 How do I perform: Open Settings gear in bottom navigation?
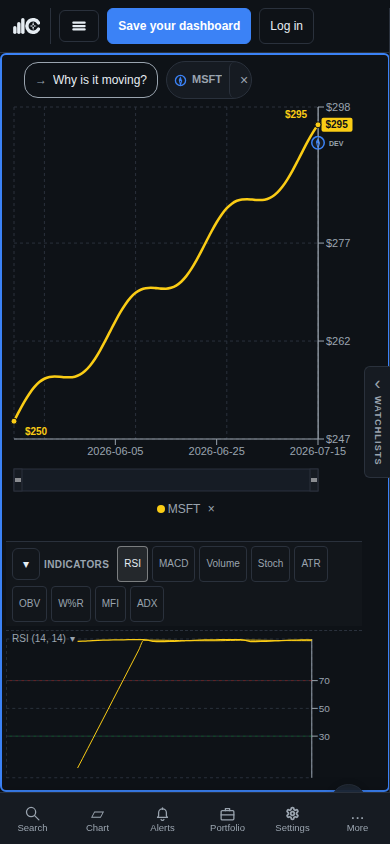(293, 820)
